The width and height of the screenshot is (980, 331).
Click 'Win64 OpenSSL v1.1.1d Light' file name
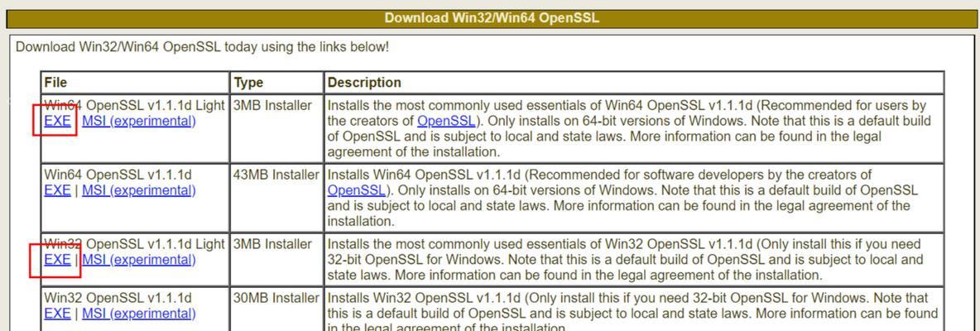tap(134, 106)
